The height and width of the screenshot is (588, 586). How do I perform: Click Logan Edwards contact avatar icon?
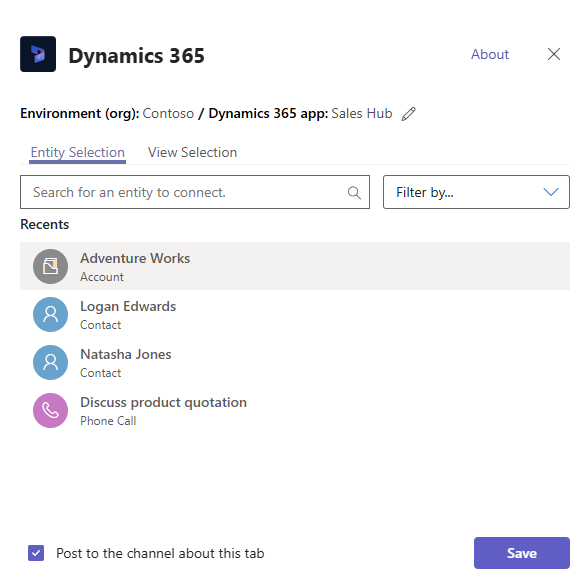click(51, 314)
